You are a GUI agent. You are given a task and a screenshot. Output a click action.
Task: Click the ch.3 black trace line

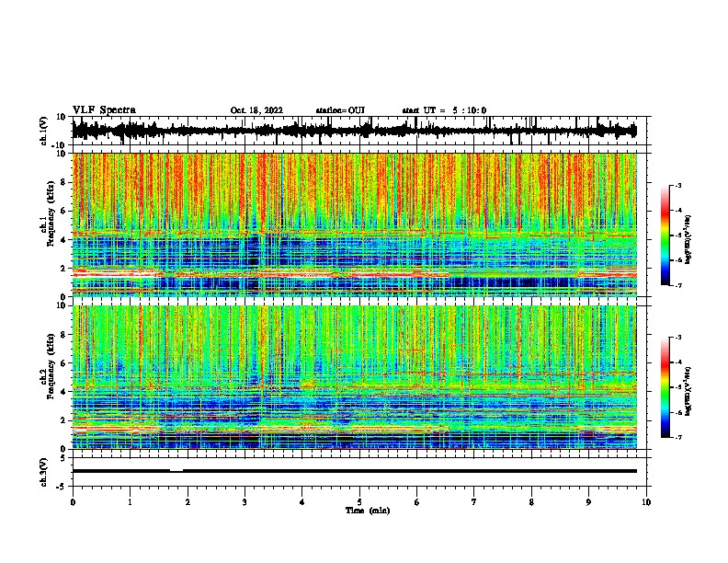(354, 471)
